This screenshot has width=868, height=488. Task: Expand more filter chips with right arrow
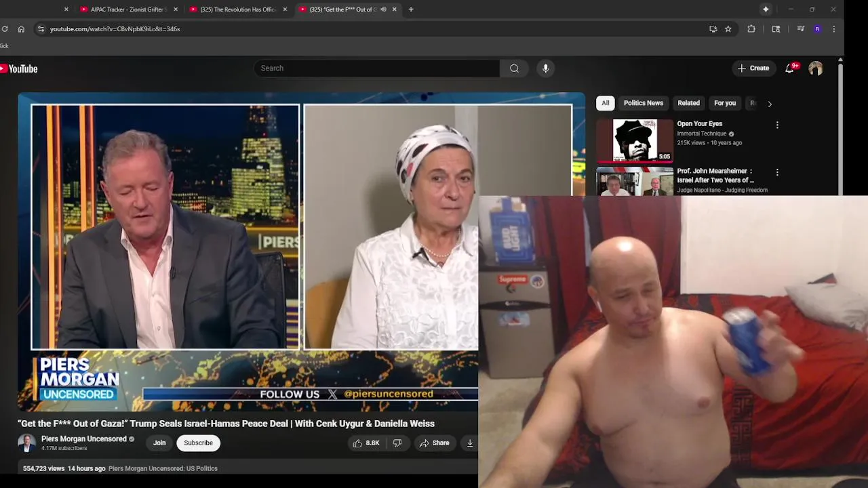pos(770,104)
